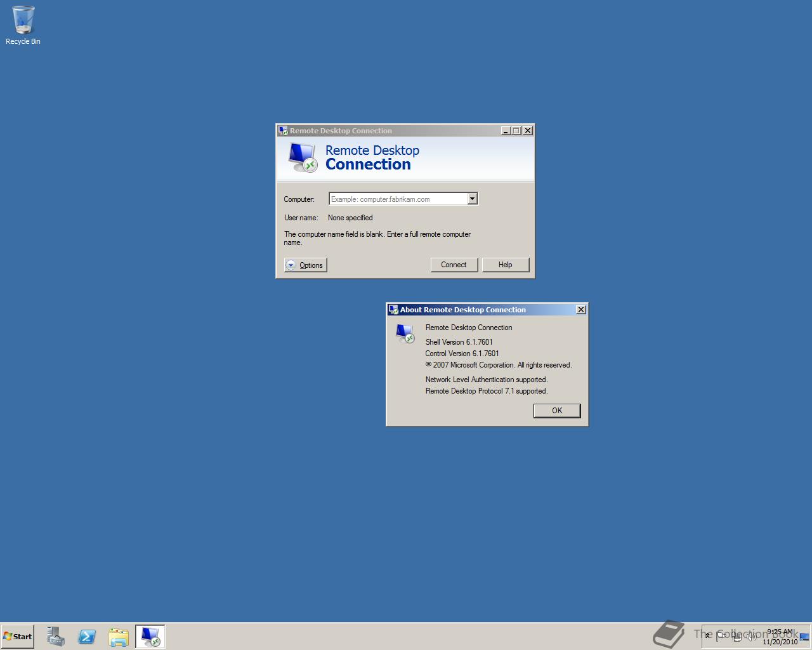Click the 'Shell Version 6.1.7601' text

click(459, 342)
